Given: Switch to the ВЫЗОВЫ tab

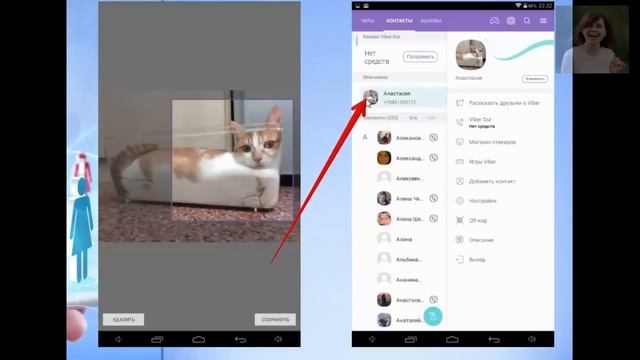Looking at the screenshot, I should pos(431,21).
